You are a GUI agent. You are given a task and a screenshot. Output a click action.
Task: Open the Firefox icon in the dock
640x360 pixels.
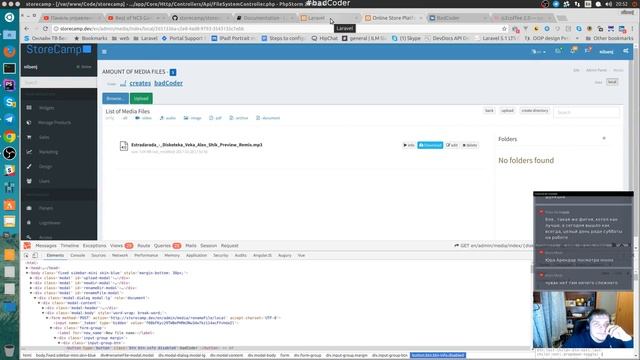coord(9,51)
